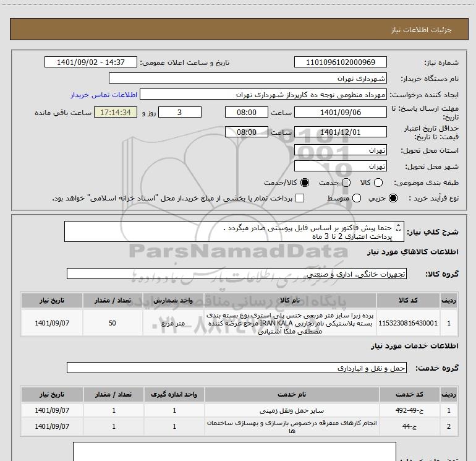Step through description with the text area arrows
This screenshot has height=461, width=476.
coord(399,228)
